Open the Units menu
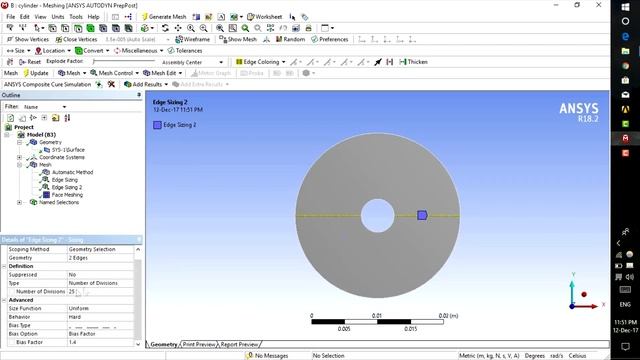Viewport: 640px width, 360px height. (58, 17)
